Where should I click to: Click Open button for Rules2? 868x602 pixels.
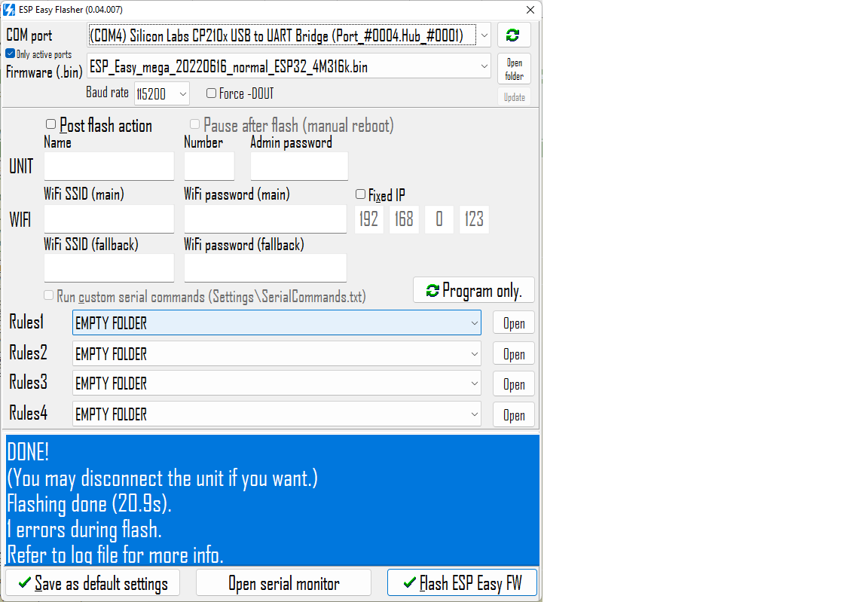pos(514,355)
